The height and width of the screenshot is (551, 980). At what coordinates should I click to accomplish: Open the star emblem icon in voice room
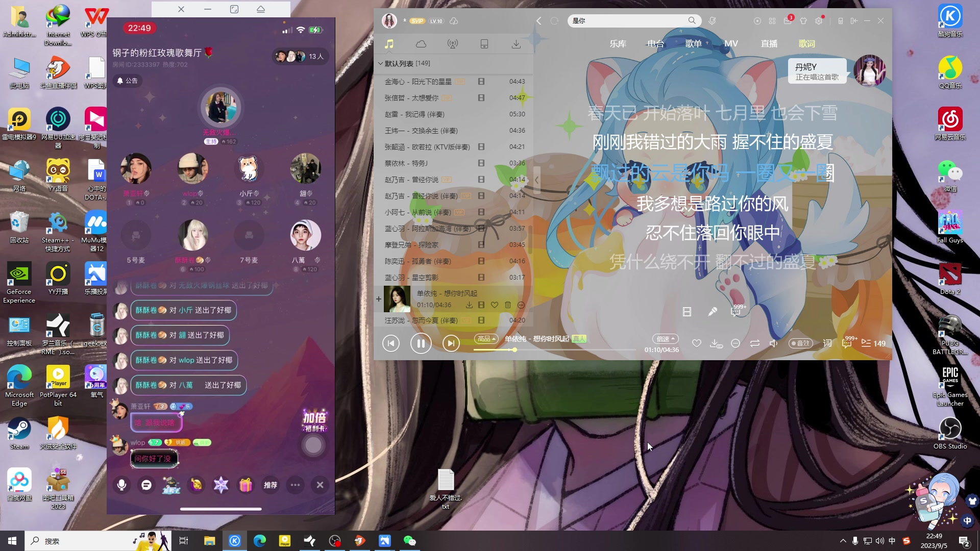(x=221, y=485)
